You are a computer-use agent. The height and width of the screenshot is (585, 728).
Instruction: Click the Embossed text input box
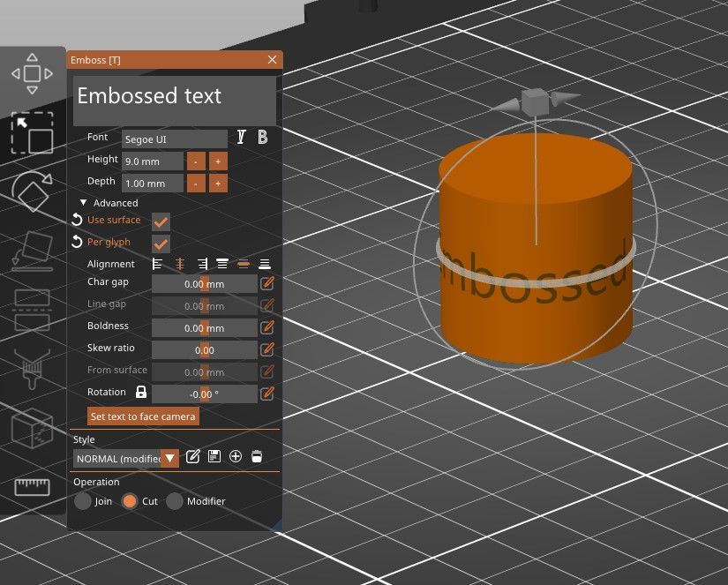click(175, 101)
